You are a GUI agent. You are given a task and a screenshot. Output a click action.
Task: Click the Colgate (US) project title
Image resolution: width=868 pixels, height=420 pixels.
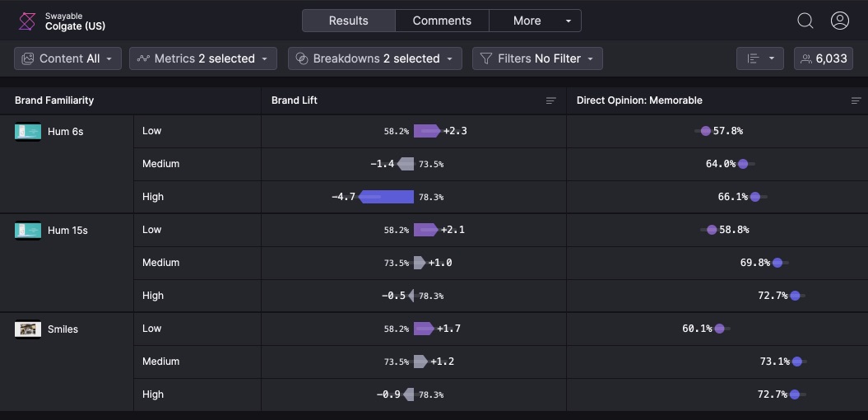76,26
